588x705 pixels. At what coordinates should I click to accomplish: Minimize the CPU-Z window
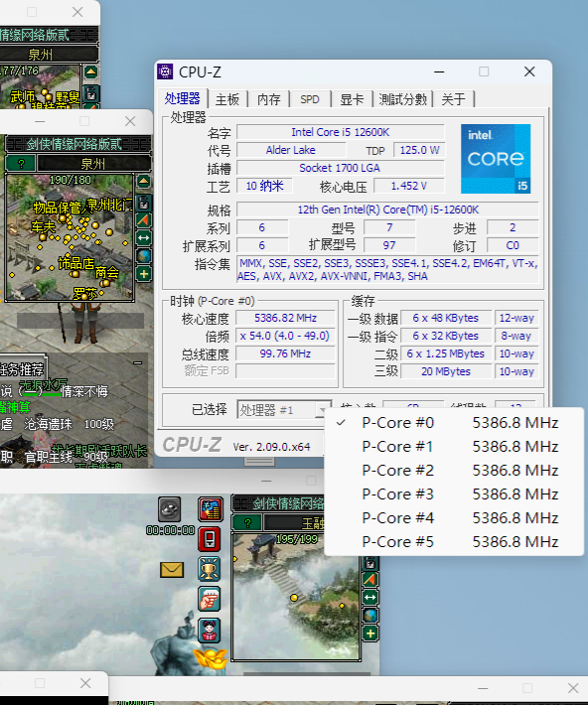(x=439, y=71)
